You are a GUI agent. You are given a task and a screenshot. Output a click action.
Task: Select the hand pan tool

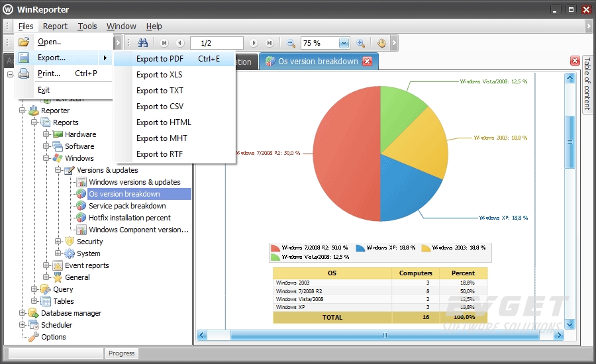pos(381,43)
